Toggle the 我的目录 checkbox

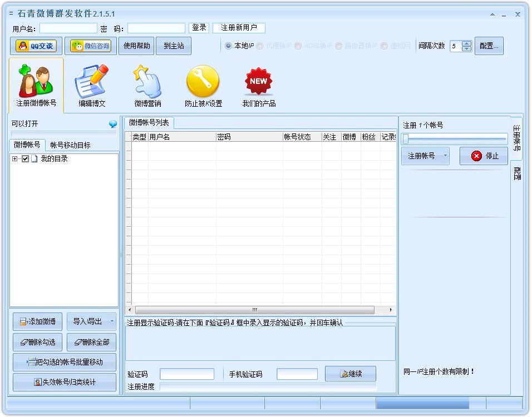(25, 158)
